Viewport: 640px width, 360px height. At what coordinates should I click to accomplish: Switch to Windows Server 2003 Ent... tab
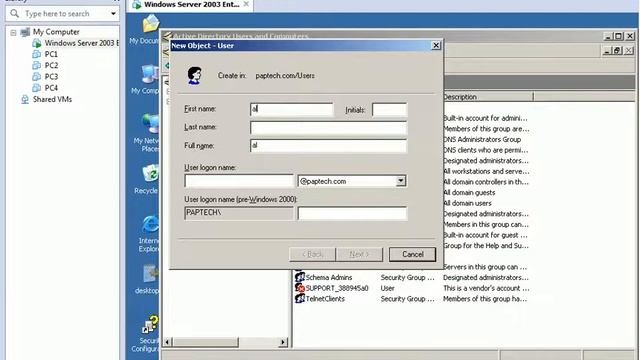tap(191, 4)
